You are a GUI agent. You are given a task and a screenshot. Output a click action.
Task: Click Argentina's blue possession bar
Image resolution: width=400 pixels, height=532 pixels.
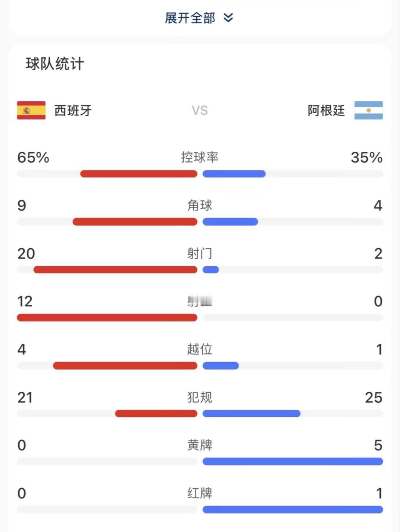click(234, 174)
